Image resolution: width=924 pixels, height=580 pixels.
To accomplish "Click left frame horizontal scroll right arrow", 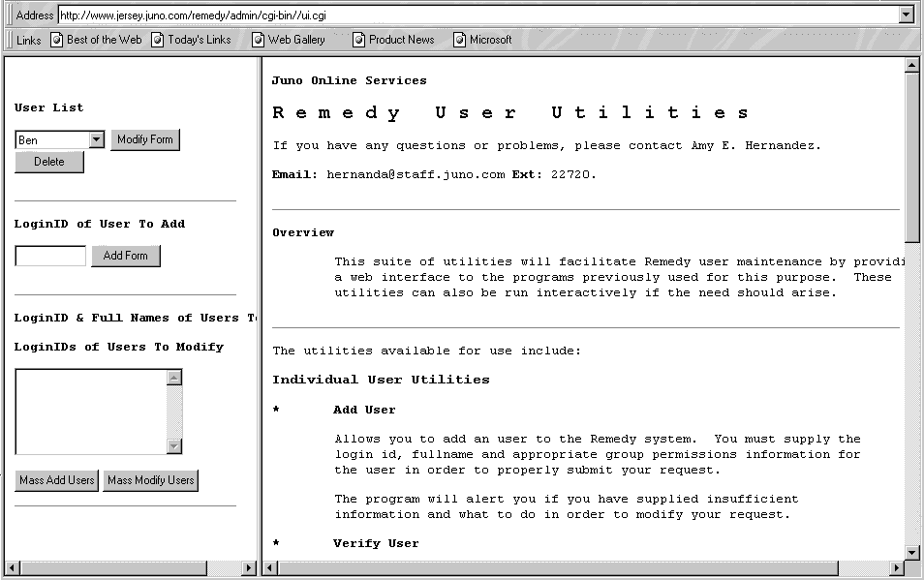I will click(249, 568).
